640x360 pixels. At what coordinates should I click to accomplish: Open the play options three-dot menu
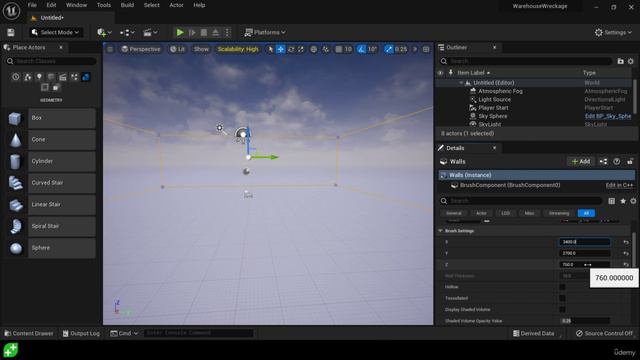point(228,32)
